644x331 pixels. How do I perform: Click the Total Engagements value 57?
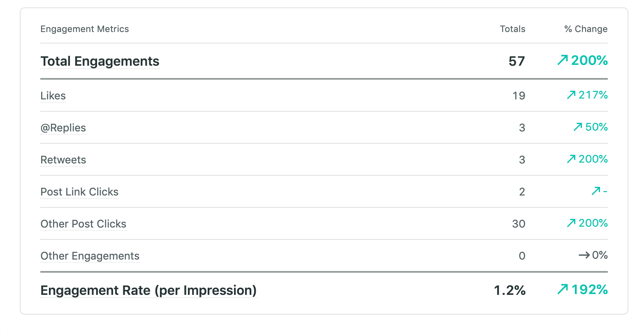pyautogui.click(x=517, y=61)
